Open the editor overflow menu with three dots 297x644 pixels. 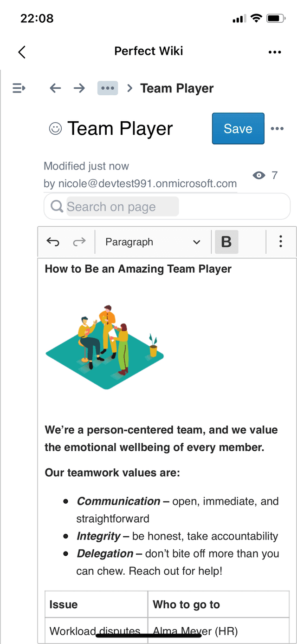pyautogui.click(x=280, y=242)
